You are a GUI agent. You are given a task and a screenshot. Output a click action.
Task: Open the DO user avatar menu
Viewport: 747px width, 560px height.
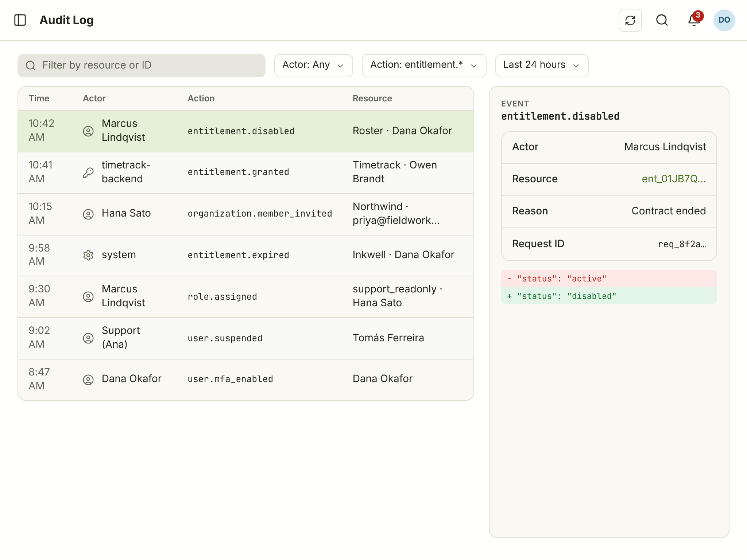point(724,20)
